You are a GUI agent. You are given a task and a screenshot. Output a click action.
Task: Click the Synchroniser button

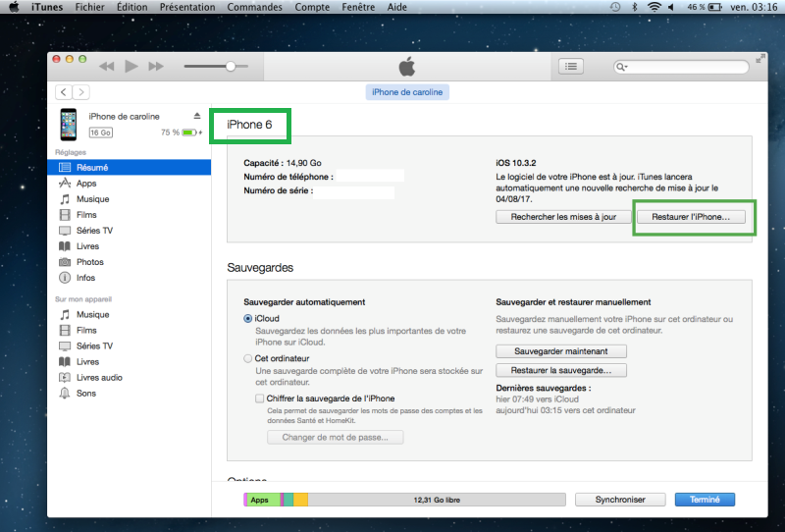point(620,500)
